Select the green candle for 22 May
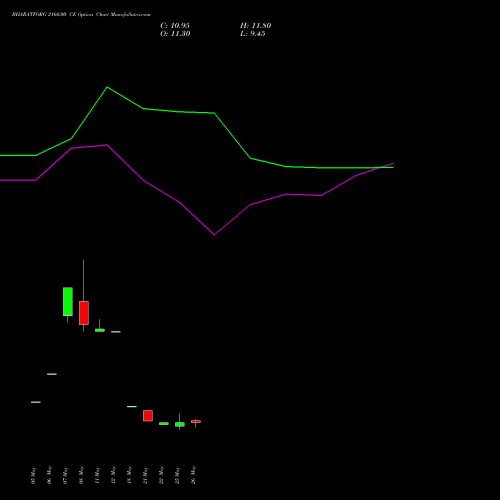This screenshot has width=500, height=500. [164, 423]
